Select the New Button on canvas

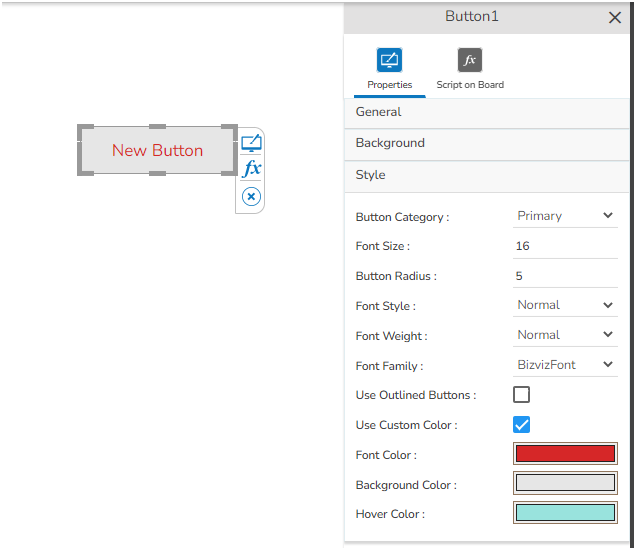(157, 151)
